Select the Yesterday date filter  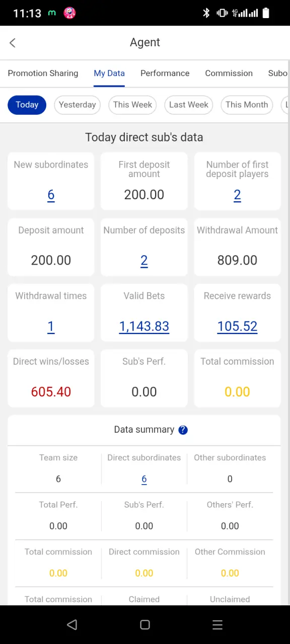click(77, 105)
